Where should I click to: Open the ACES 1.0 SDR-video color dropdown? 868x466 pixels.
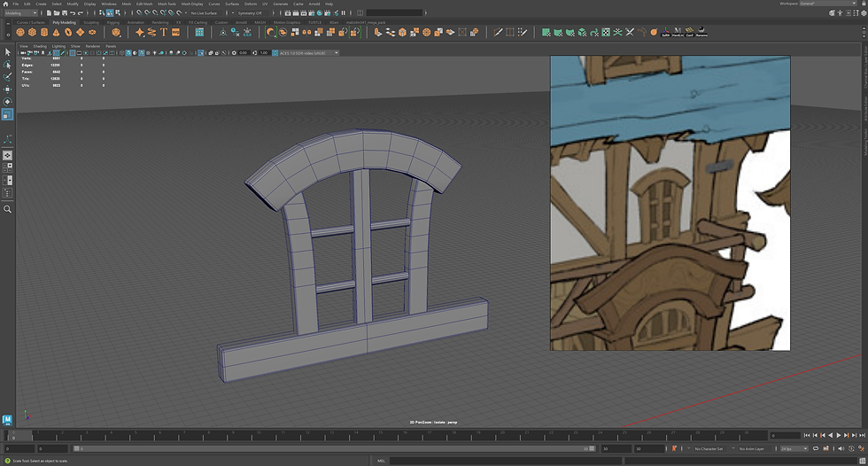(x=308, y=53)
